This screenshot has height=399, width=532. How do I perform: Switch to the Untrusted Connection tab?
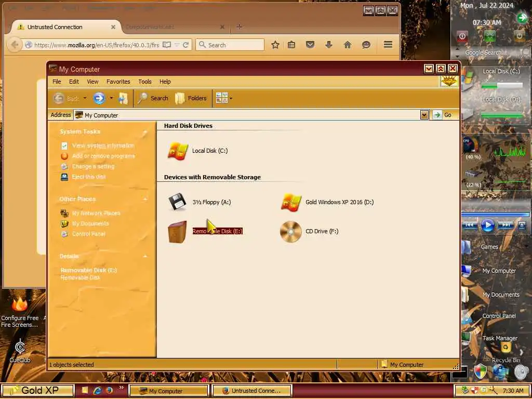coord(65,27)
